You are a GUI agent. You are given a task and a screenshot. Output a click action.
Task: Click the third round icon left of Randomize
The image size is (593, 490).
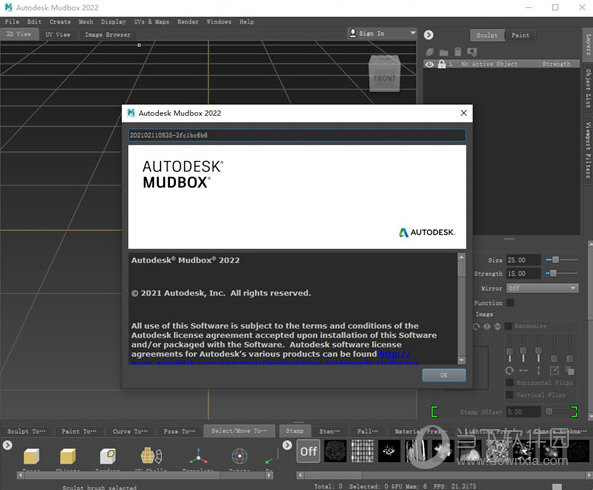coord(498,326)
